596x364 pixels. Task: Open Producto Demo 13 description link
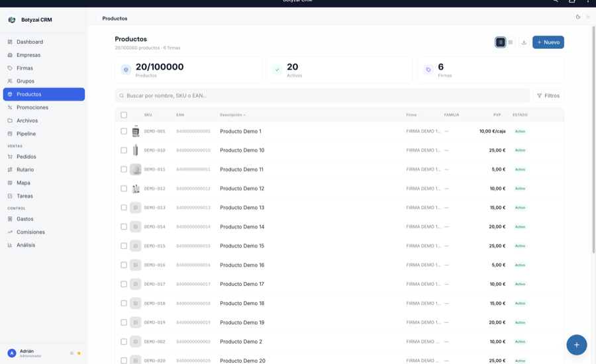(242, 207)
